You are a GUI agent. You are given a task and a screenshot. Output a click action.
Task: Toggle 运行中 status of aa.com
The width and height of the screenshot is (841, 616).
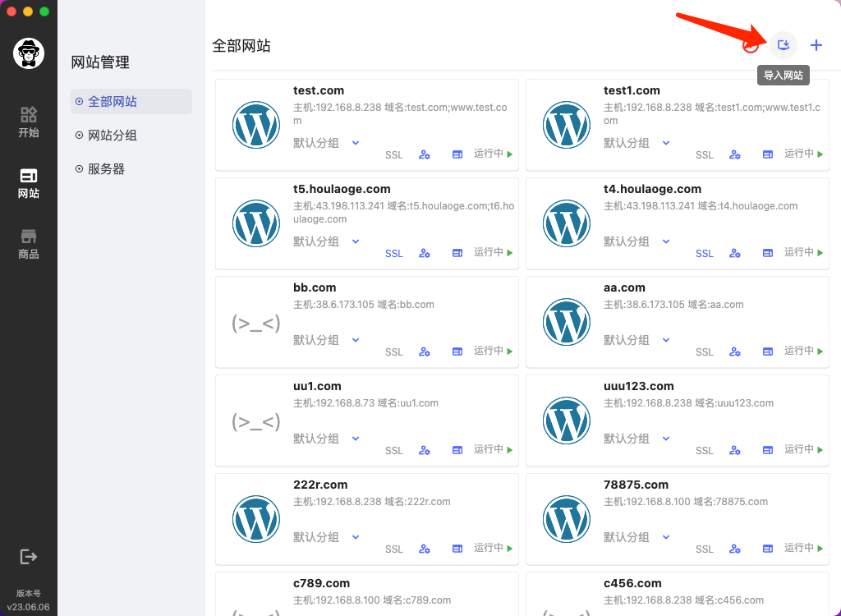click(804, 351)
